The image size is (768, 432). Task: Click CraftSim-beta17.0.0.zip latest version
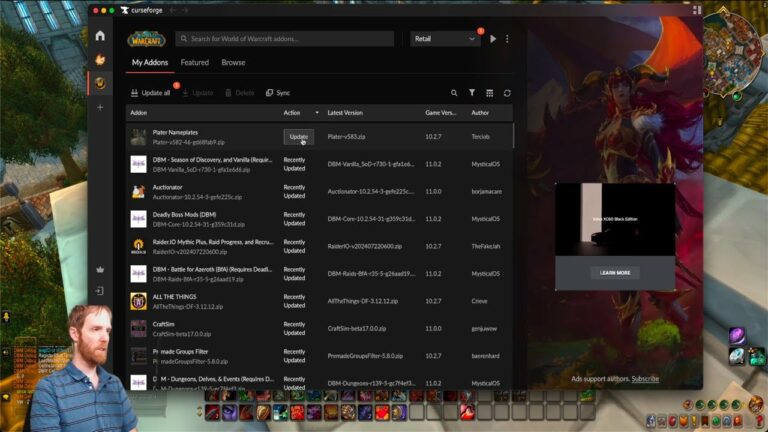click(357, 329)
